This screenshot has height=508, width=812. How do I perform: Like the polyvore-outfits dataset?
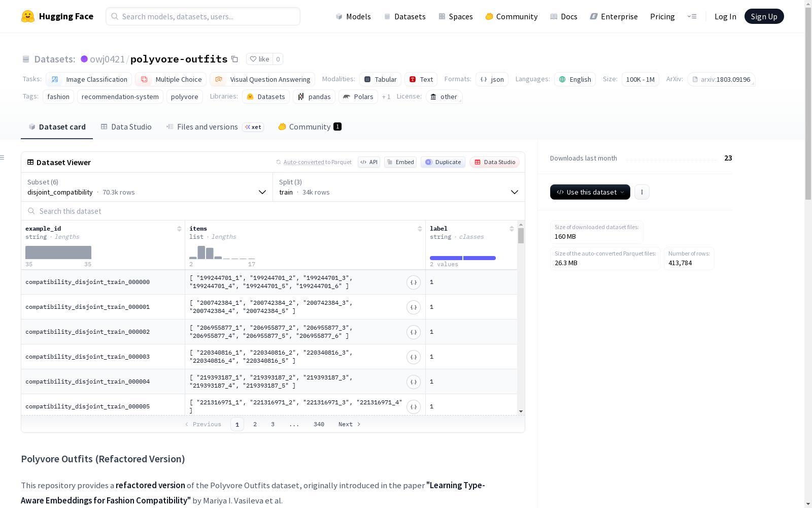[259, 59]
